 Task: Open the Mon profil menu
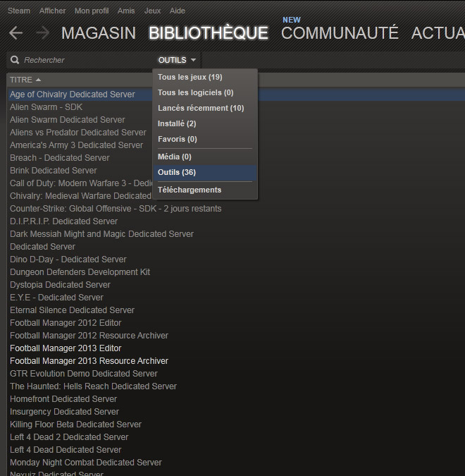click(92, 11)
